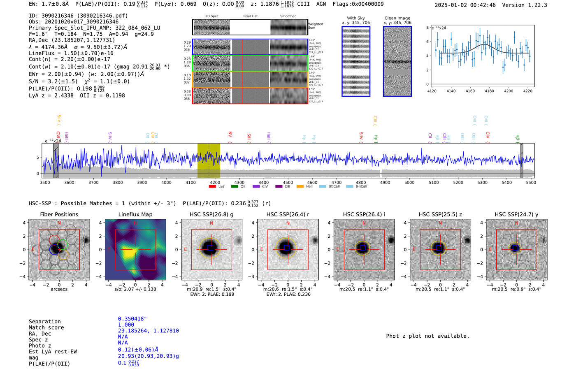Click the Lyα red legend swatch
Image resolution: width=576 pixels, height=392 pixels.
(212, 186)
